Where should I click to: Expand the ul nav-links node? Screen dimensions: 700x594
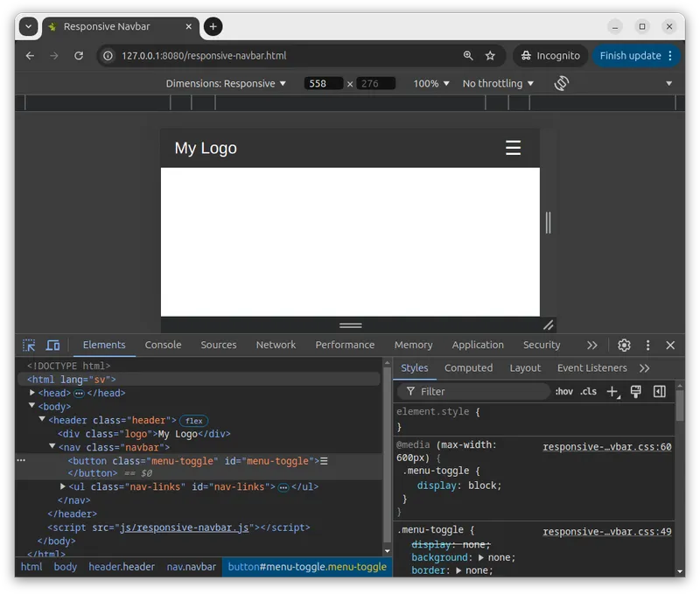63,487
